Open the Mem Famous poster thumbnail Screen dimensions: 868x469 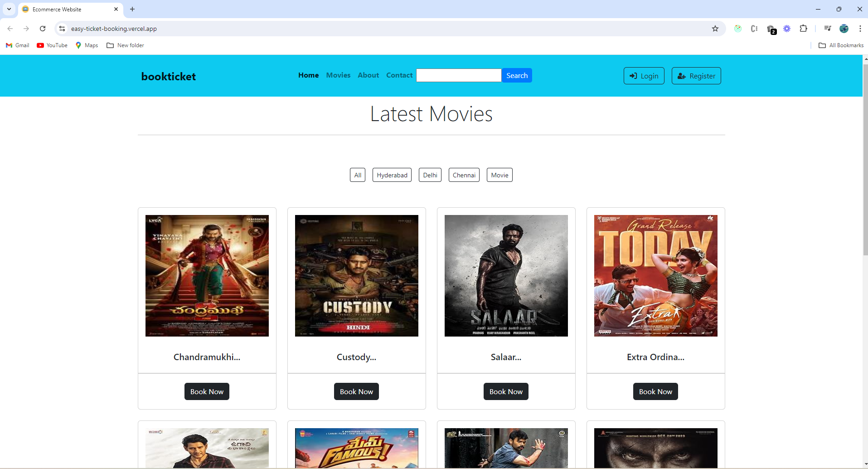(x=357, y=448)
